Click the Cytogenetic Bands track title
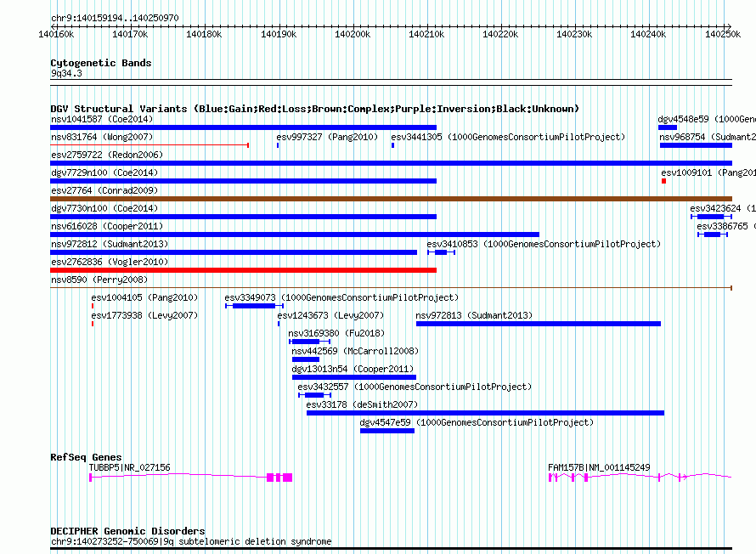This screenshot has height=554, width=756. [101, 63]
